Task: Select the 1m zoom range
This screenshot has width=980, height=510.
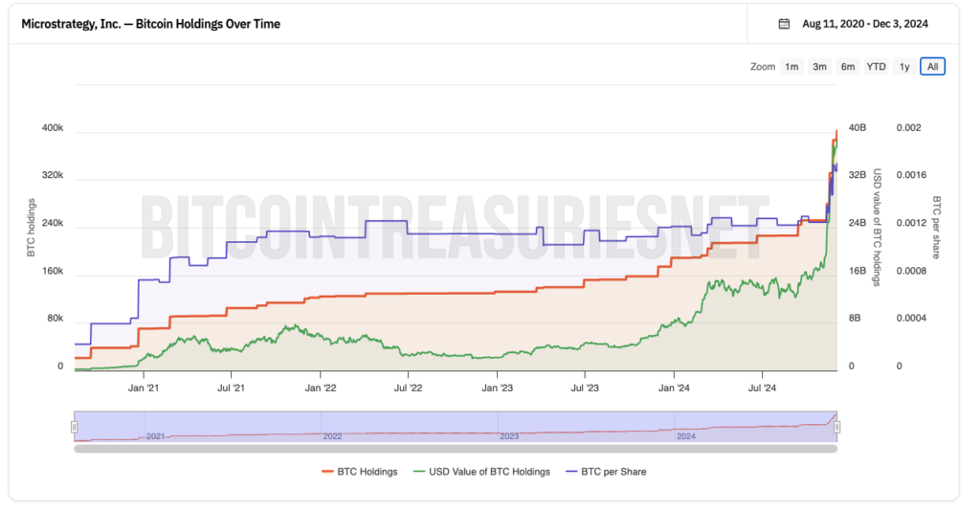Action: (791, 67)
